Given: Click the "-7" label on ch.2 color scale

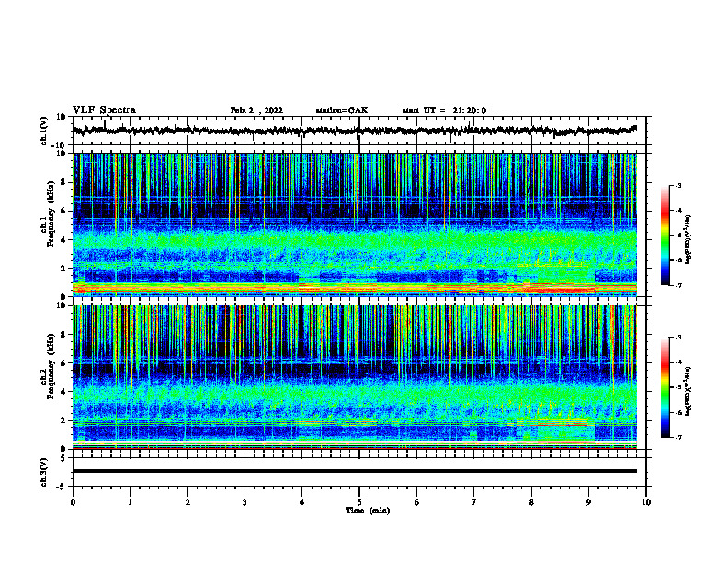Looking at the screenshot, I should (678, 438).
